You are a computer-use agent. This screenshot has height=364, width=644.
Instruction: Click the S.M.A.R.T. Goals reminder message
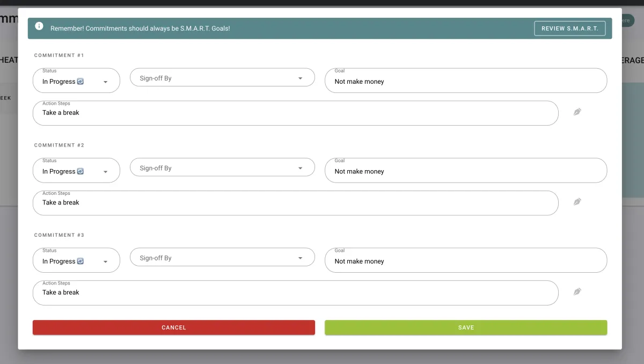pyautogui.click(x=140, y=28)
